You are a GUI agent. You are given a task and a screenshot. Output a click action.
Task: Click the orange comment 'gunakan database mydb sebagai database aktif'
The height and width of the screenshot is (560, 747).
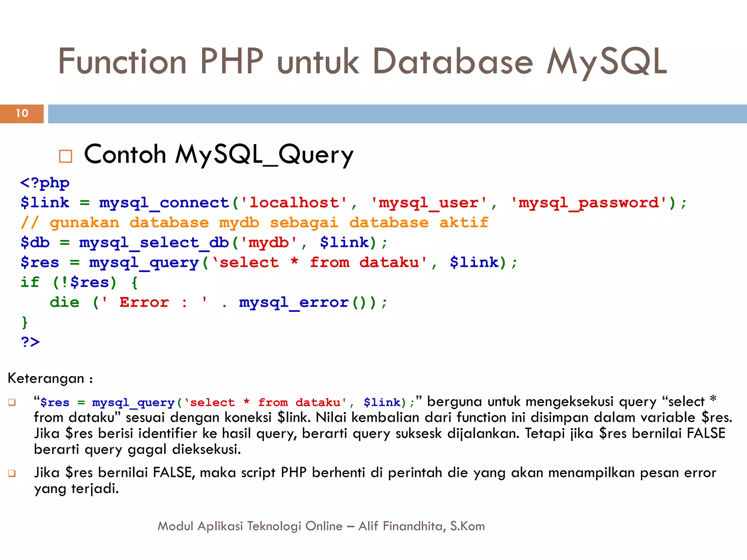click(x=255, y=223)
